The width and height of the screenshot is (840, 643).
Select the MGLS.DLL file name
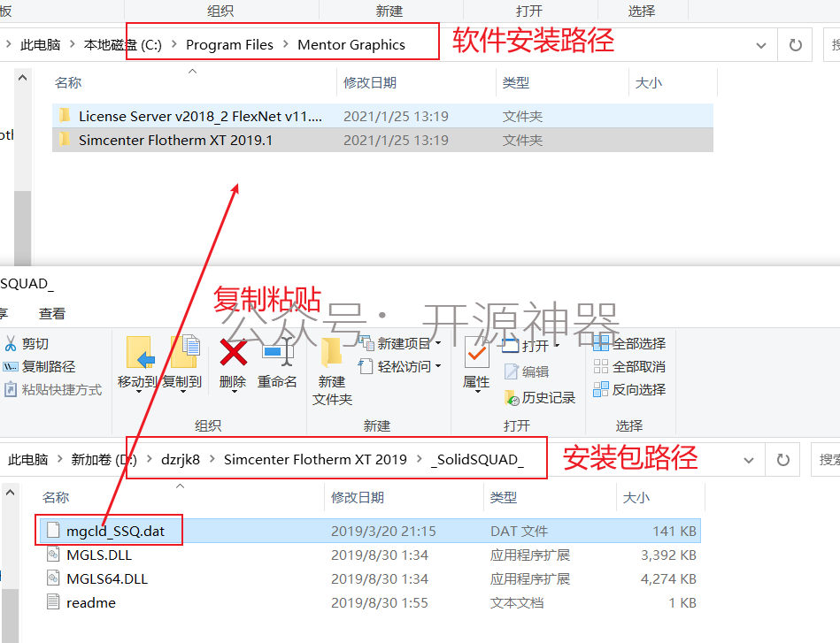tap(99, 555)
